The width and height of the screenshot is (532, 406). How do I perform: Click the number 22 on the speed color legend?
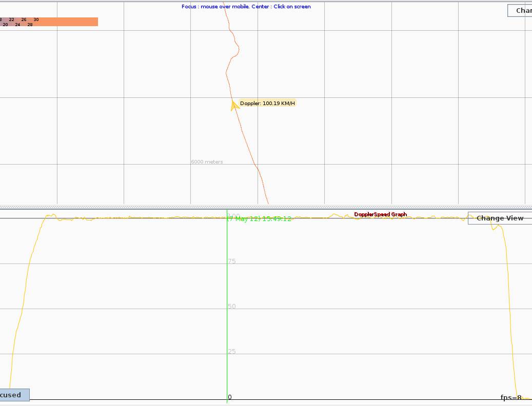(11, 19)
